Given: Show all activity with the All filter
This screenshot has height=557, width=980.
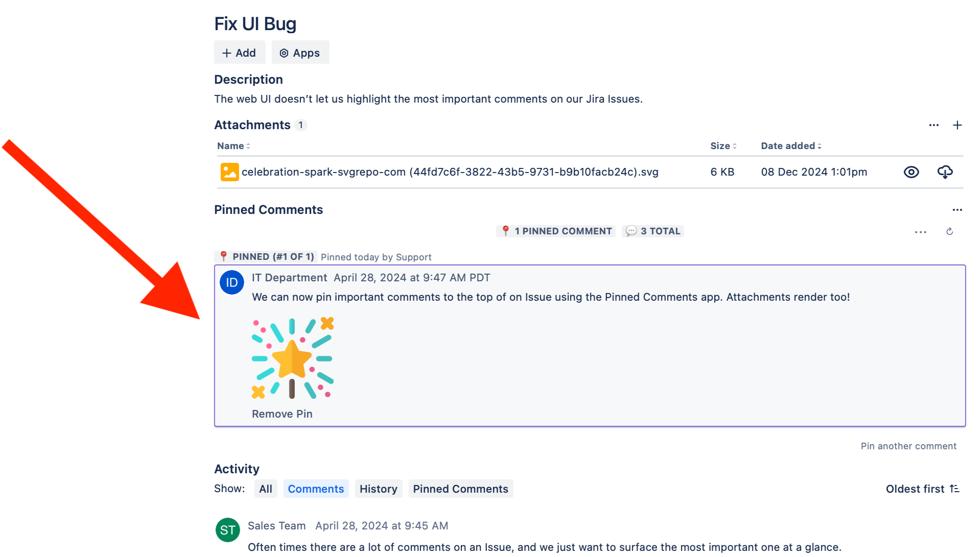Looking at the screenshot, I should 265,489.
